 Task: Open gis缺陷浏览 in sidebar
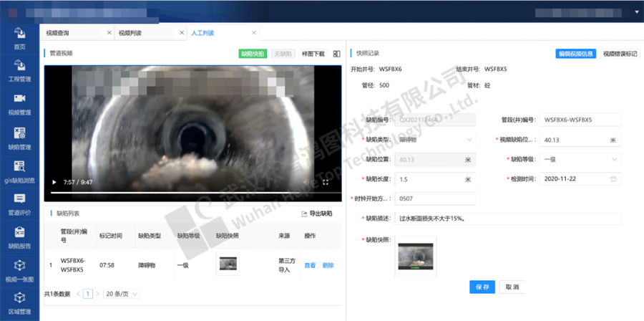(x=20, y=172)
